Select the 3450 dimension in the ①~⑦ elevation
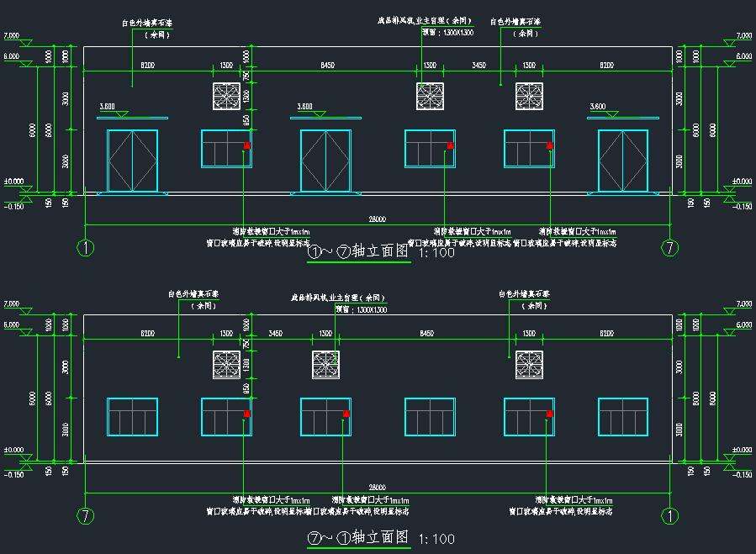Viewport: 756px width, 554px height. pyautogui.click(x=478, y=65)
